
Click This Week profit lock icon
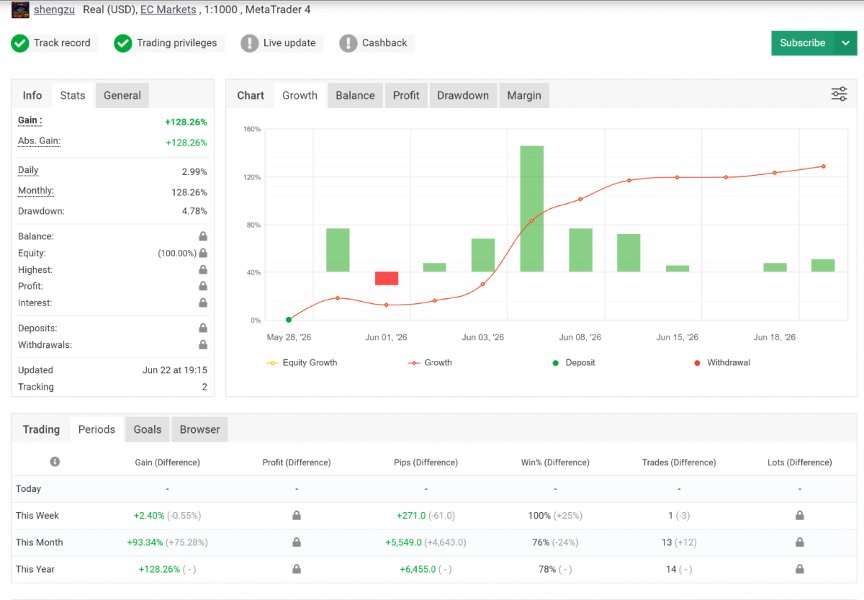[x=296, y=515]
